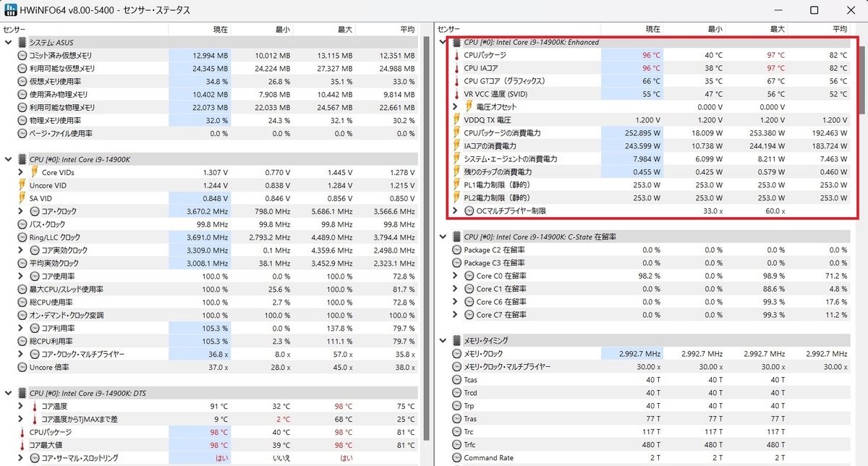Screen dimensions: 868x466
Task: Click the chip icon beside 使用済み物理メモリ
Action: pyautogui.click(x=22, y=95)
